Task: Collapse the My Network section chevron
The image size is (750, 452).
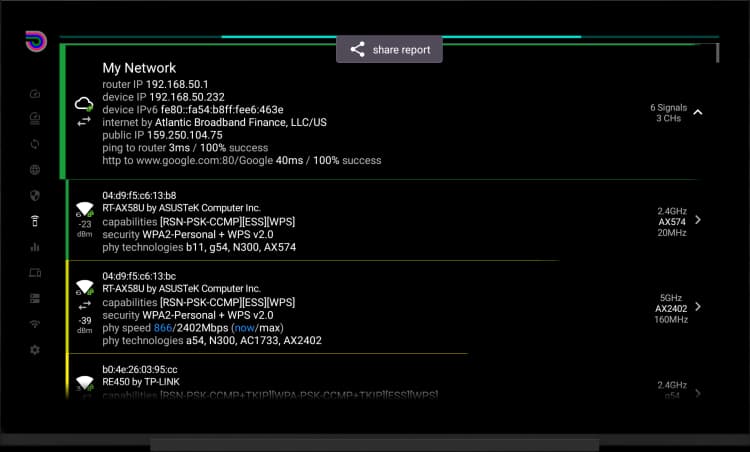Action: coord(698,112)
